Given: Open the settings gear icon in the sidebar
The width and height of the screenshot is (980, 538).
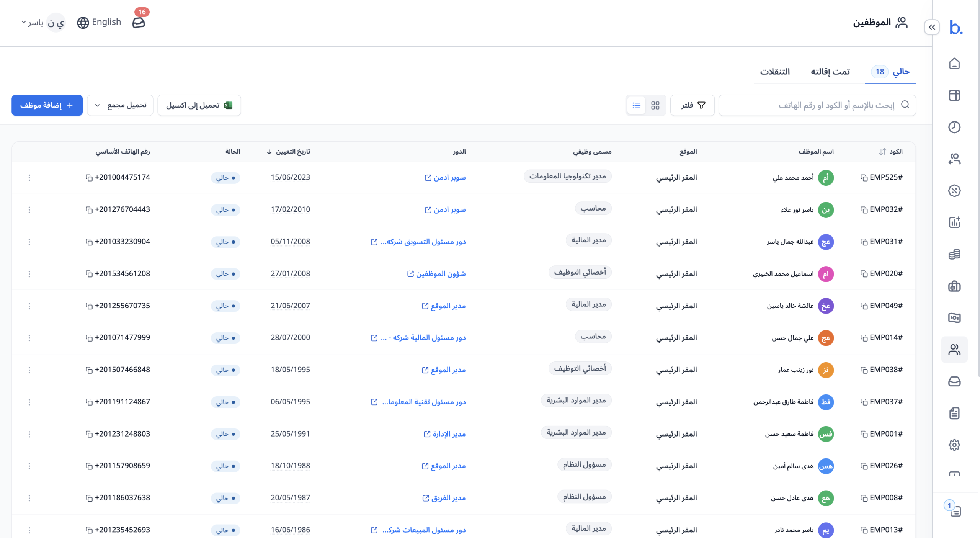Looking at the screenshot, I should point(954,445).
